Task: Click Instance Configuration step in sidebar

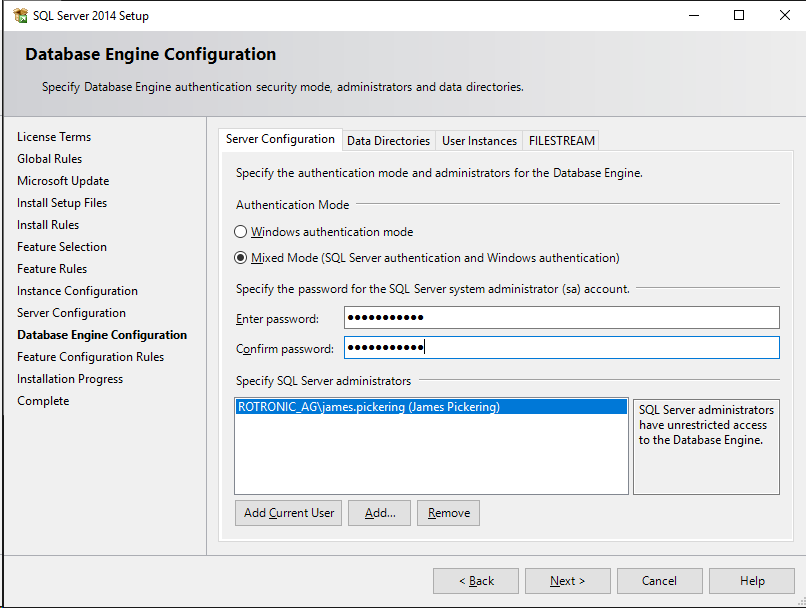Action: click(x=77, y=291)
